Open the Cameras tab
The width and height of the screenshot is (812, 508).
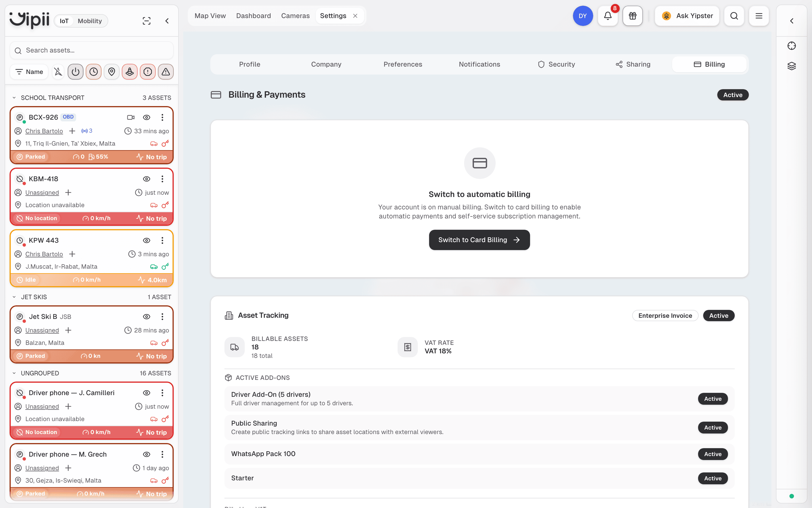[x=295, y=16]
